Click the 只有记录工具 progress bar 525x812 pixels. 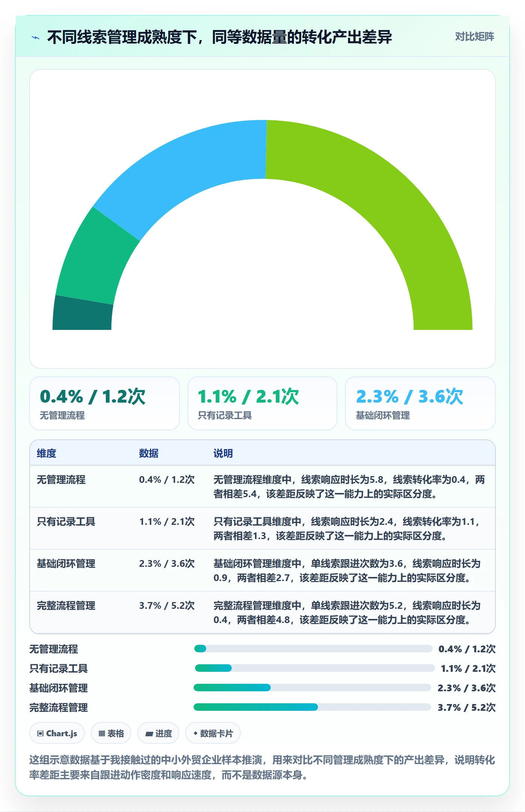click(x=315, y=668)
